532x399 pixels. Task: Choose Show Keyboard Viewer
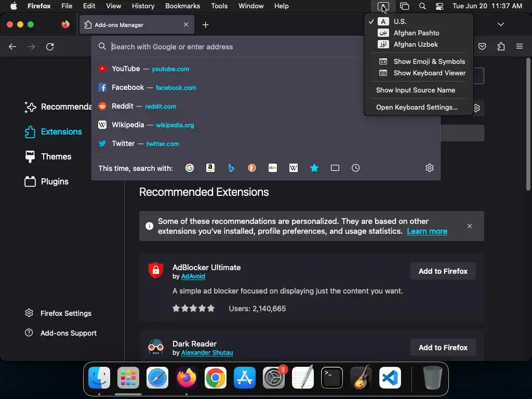click(419, 73)
